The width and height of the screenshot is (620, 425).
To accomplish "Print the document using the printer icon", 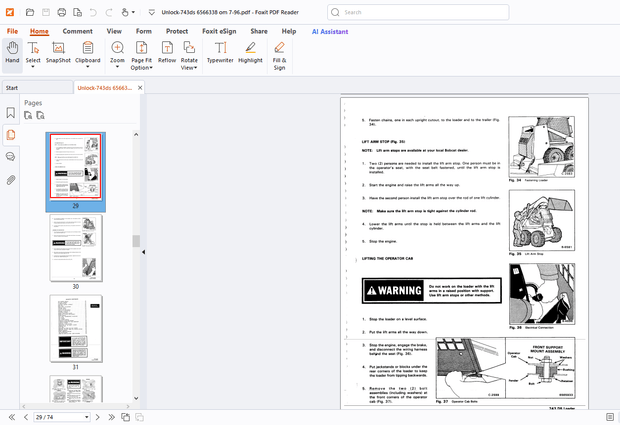I will (62, 12).
